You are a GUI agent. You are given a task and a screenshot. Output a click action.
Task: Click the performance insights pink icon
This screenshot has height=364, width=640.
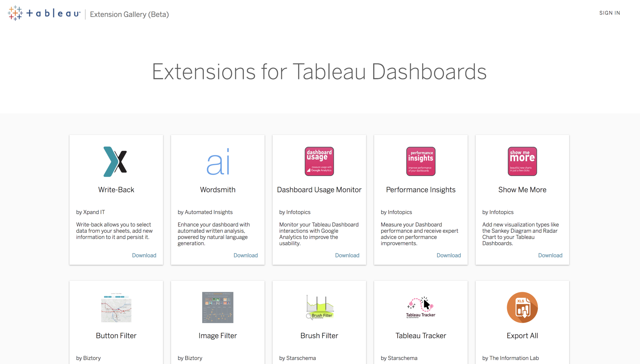(421, 162)
